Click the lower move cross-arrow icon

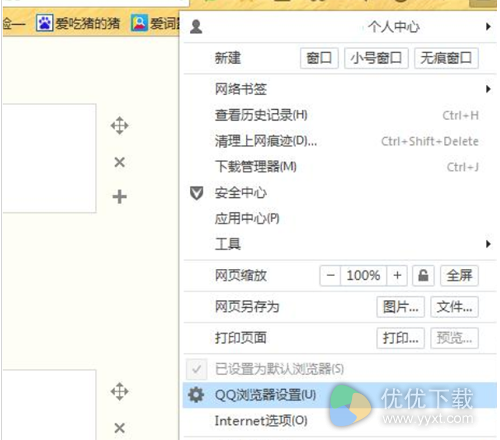click(x=120, y=391)
